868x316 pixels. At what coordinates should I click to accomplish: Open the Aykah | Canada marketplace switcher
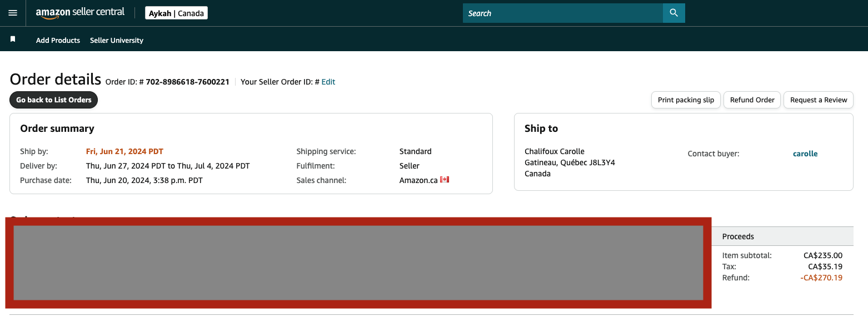tap(176, 13)
